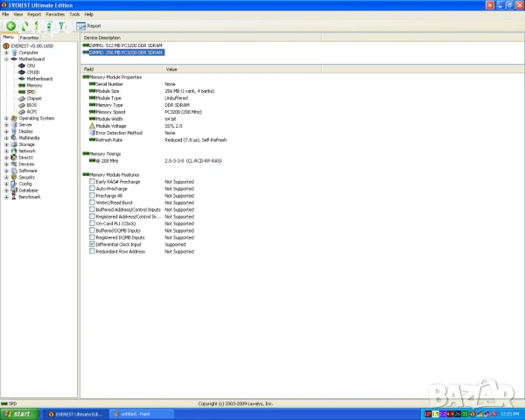This screenshot has width=525, height=420.
Task: Select the SPD tree item
Action: (31, 92)
